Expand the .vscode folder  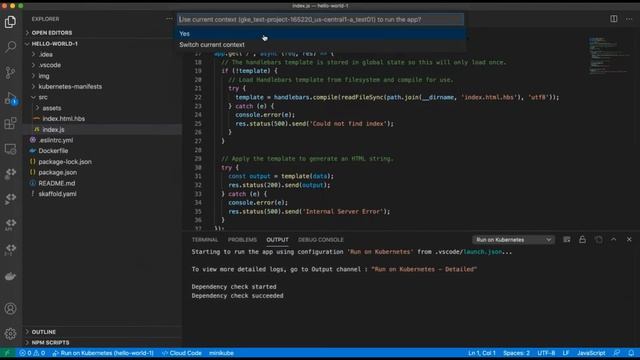(102, 65)
